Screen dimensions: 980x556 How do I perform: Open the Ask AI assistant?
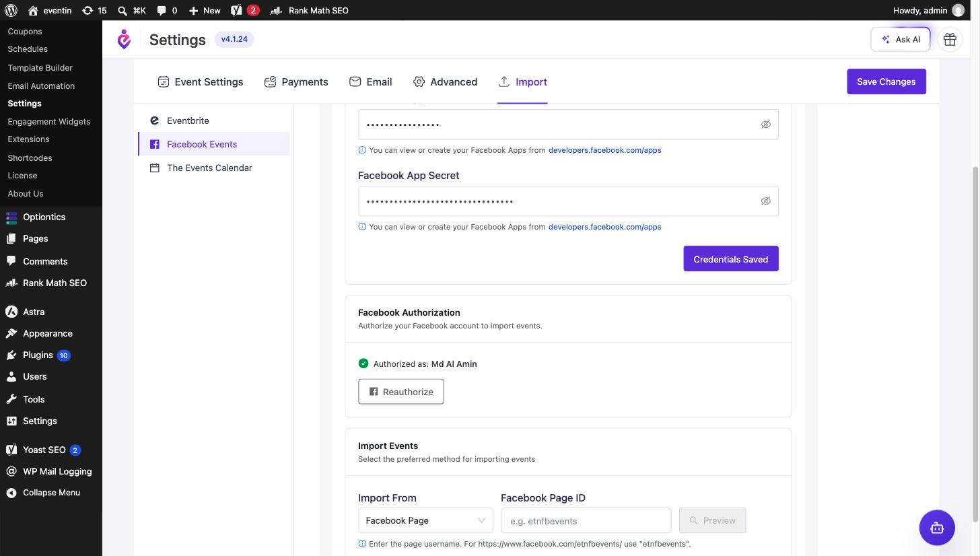coord(901,40)
